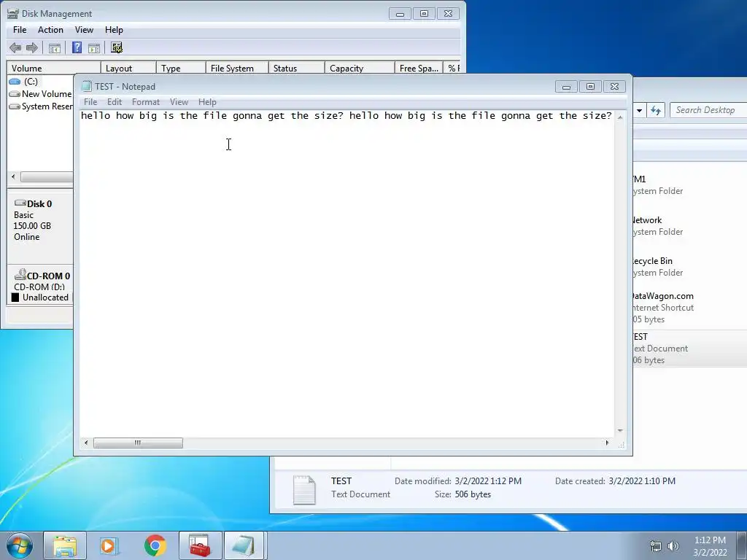747x560 pixels.
Task: Click the Explorer Refresh button
Action: click(x=656, y=111)
